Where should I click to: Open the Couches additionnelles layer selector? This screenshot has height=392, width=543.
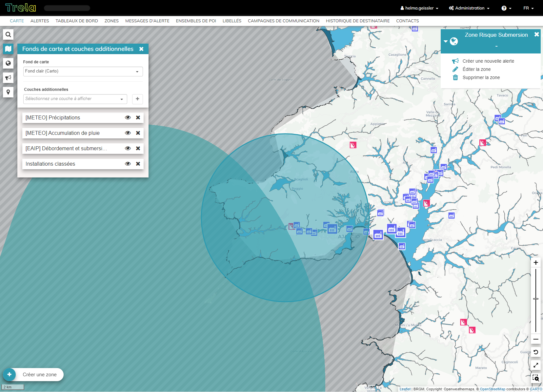[75, 99]
